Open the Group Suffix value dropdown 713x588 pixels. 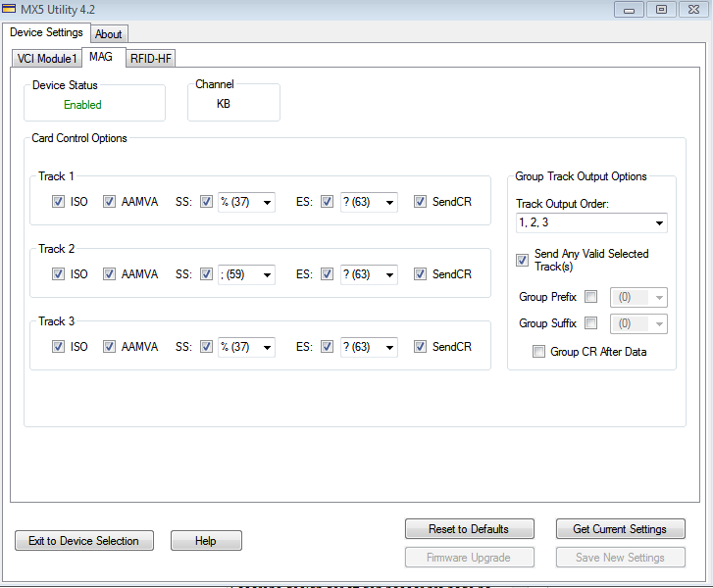tap(638, 324)
